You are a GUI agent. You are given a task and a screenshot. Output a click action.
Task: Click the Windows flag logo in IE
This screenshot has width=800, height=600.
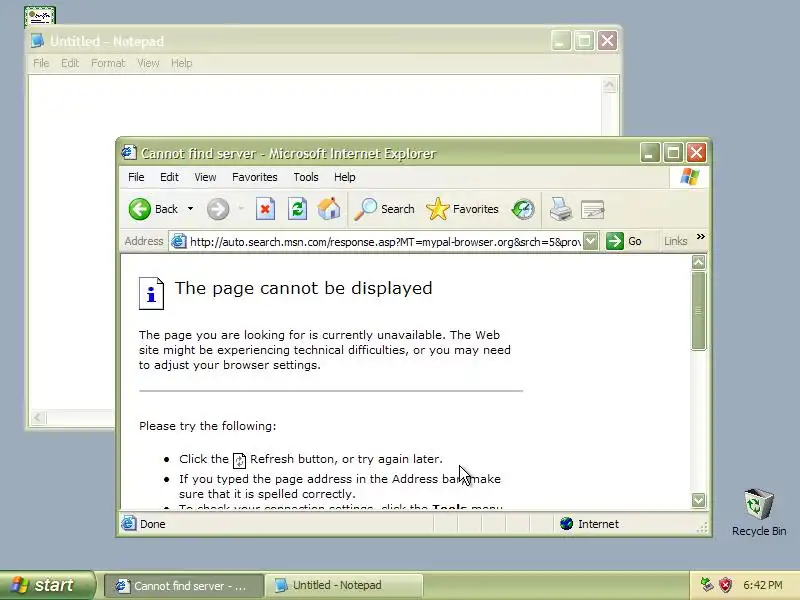[690, 177]
